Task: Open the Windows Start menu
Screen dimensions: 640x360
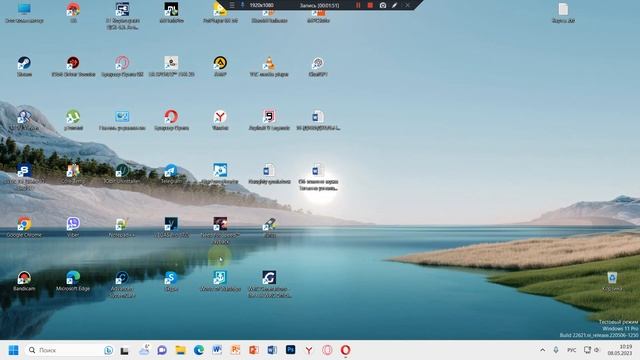Action: [13, 350]
